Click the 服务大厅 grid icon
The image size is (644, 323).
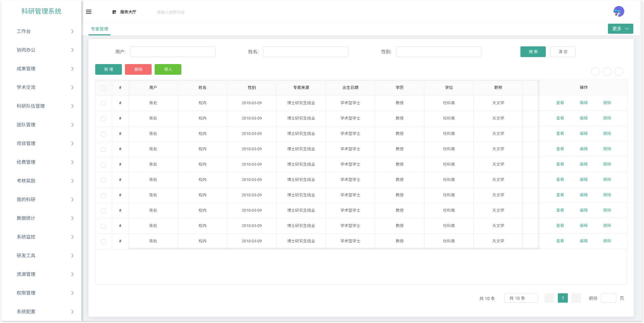(114, 12)
